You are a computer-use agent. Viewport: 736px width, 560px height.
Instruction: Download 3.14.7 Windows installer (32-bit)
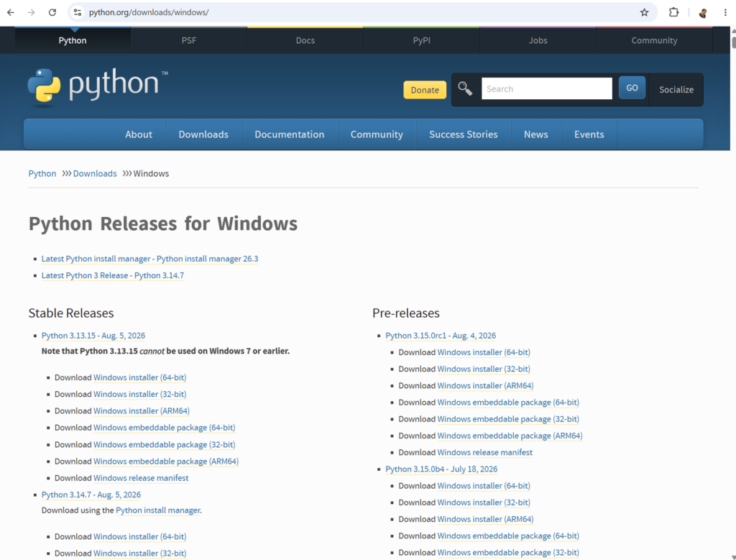pos(140,554)
